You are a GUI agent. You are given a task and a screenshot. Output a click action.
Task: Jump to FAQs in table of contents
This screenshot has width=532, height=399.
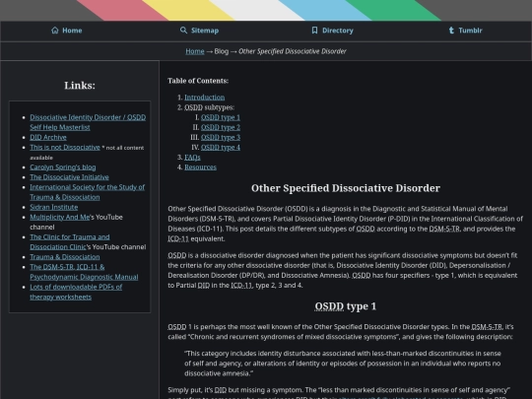click(192, 158)
